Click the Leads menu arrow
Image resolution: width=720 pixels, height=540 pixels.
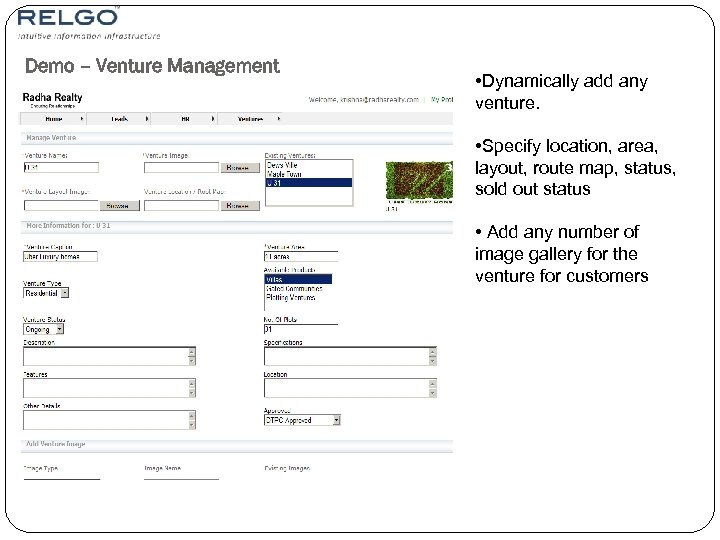tap(147, 119)
